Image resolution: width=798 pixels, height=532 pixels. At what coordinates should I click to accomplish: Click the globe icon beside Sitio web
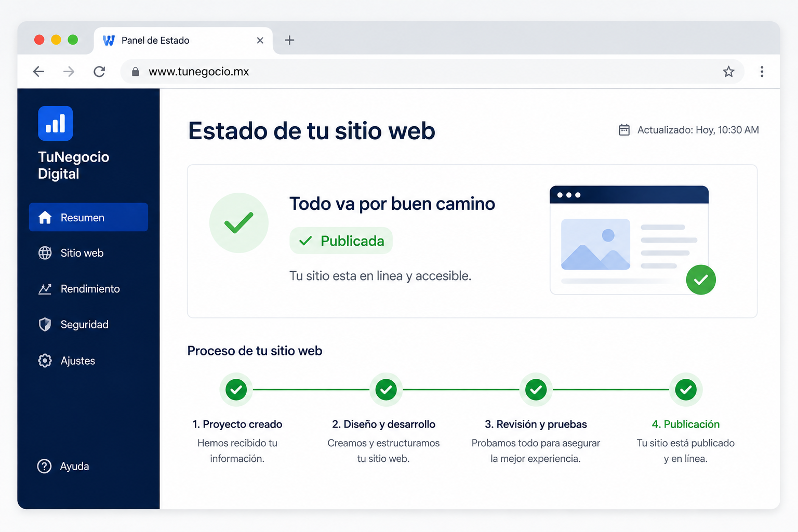coord(45,253)
